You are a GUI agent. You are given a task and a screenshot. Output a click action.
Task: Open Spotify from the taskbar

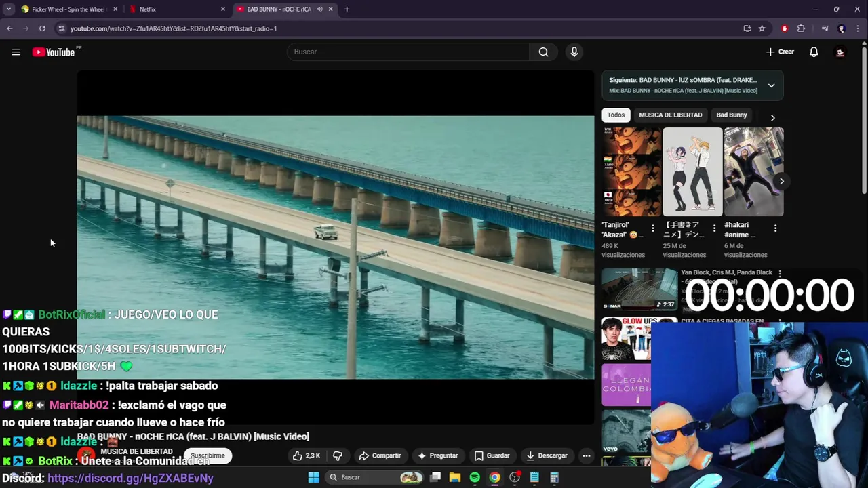click(475, 477)
